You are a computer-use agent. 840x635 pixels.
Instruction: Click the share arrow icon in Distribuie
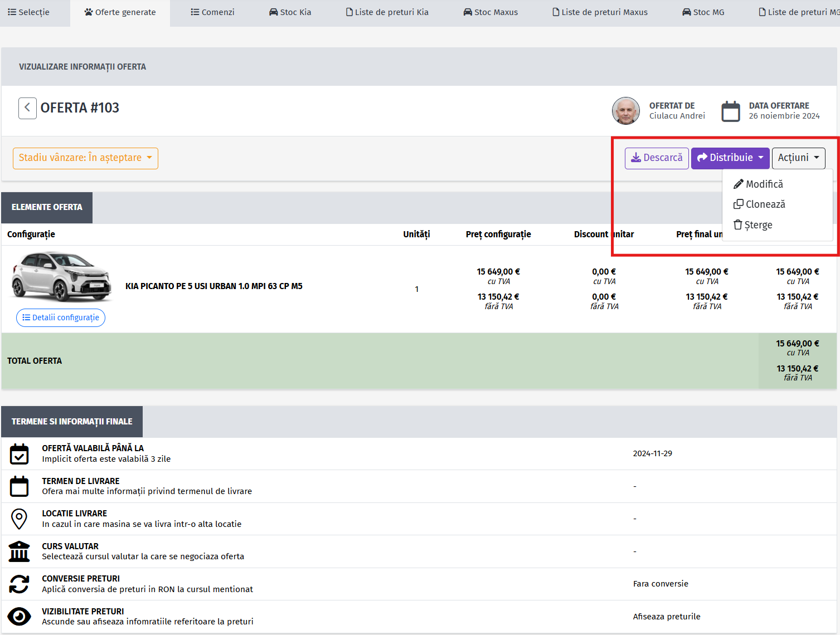pyautogui.click(x=702, y=158)
